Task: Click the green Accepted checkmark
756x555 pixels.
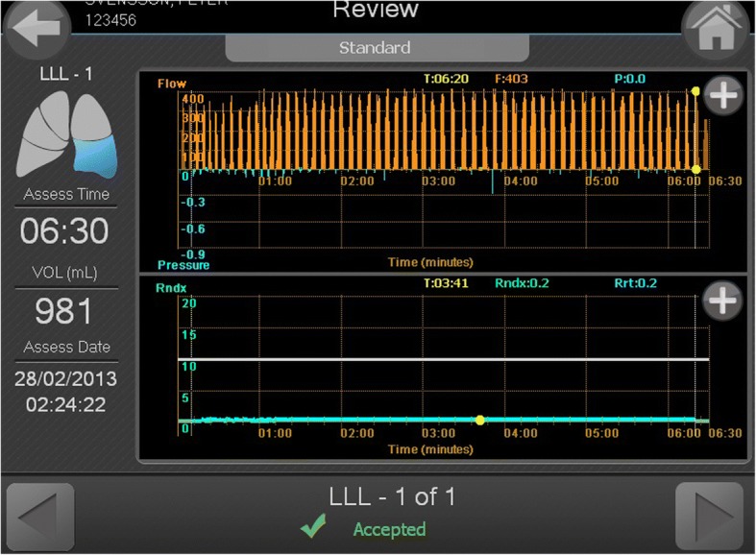Action: (313, 527)
